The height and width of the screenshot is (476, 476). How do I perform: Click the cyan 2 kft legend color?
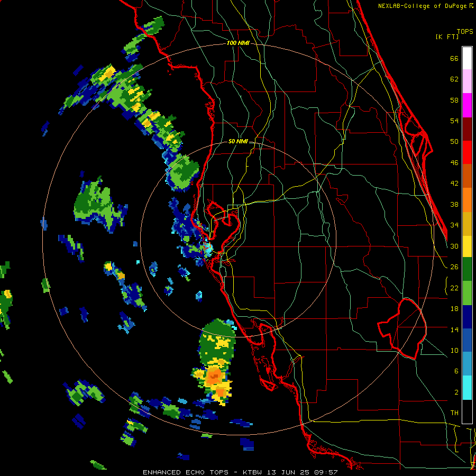pos(467,388)
